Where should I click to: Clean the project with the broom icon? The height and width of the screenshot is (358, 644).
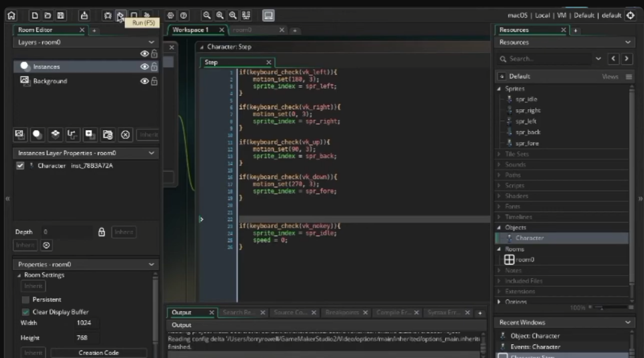pos(147,15)
